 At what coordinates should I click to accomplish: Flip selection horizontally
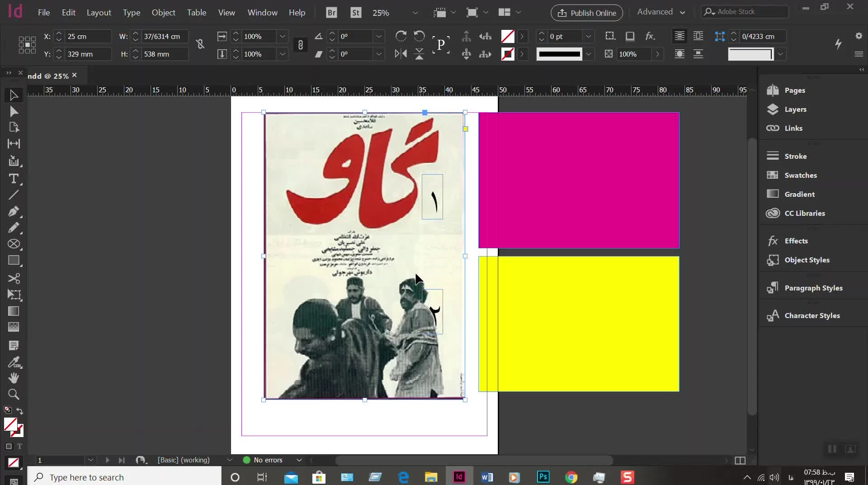click(x=401, y=54)
